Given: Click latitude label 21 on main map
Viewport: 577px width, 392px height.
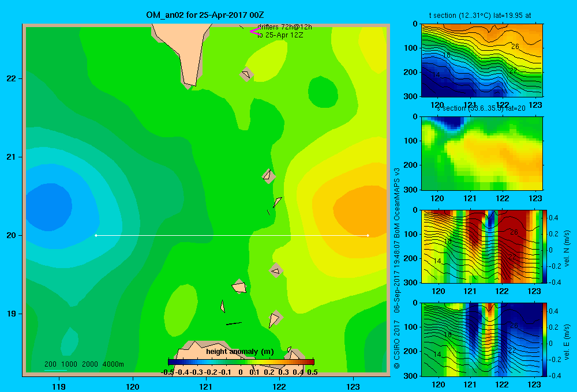Looking at the screenshot, I should click(x=12, y=157).
